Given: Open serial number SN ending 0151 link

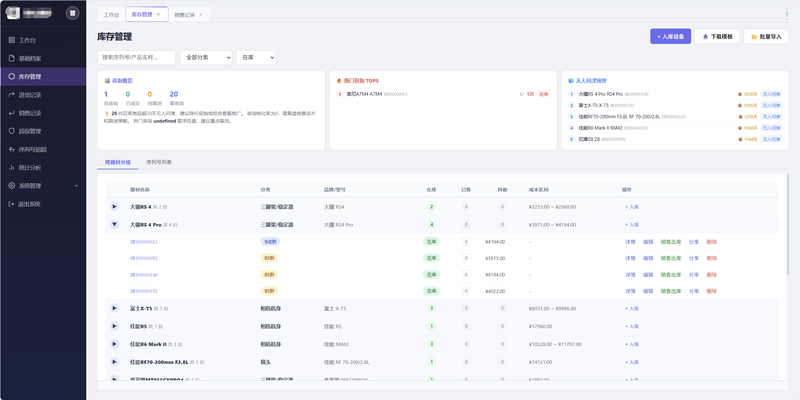Looking at the screenshot, I should (144, 291).
